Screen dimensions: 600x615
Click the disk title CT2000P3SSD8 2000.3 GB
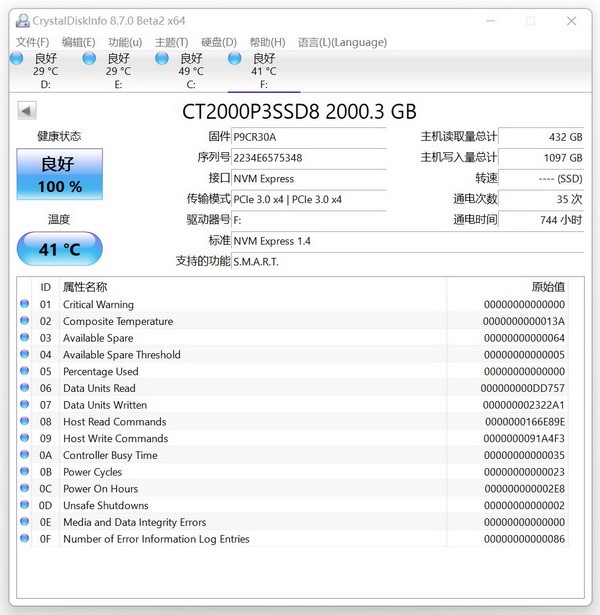299,112
